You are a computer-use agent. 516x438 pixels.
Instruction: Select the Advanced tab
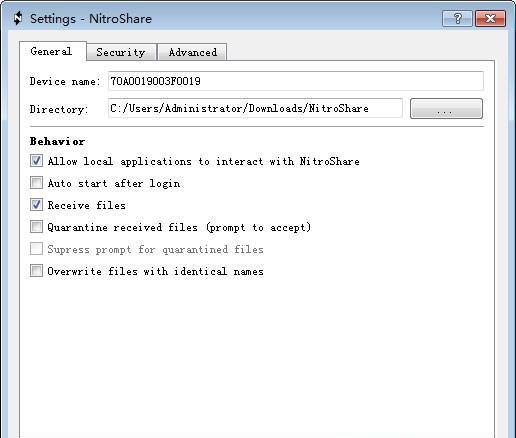click(192, 52)
